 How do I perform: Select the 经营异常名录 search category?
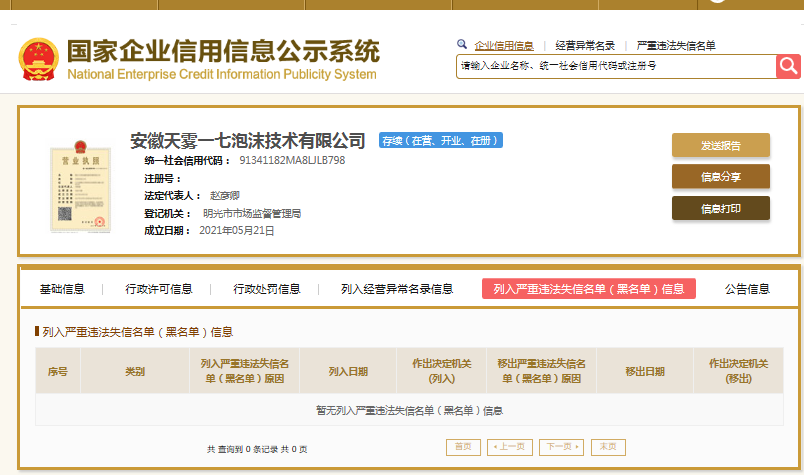585,46
